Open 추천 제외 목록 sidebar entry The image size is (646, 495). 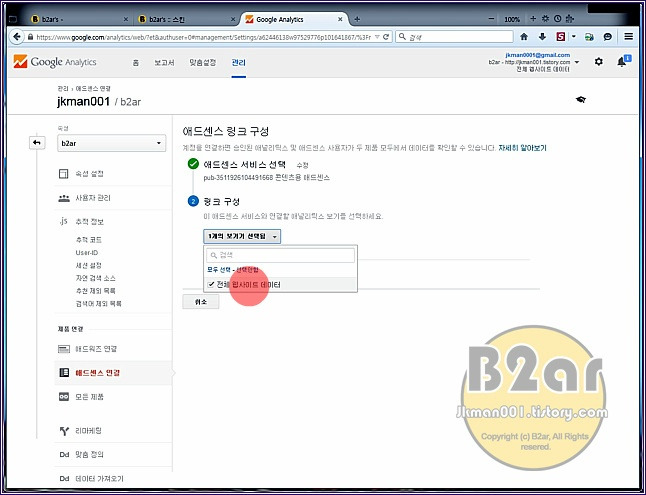[x=95, y=291]
